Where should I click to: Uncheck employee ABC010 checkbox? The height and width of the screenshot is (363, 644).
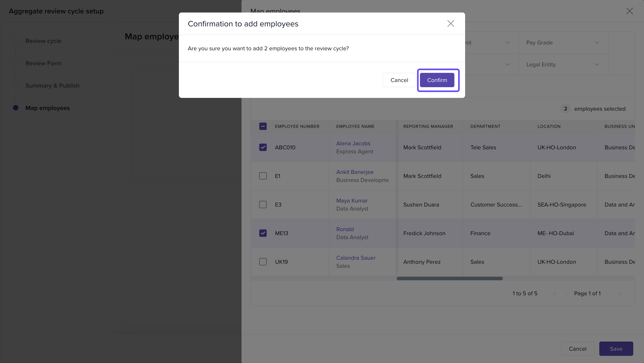[263, 147]
